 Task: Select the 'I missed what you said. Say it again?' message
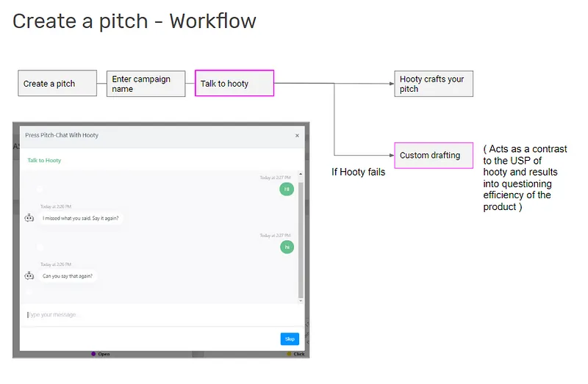pos(81,218)
